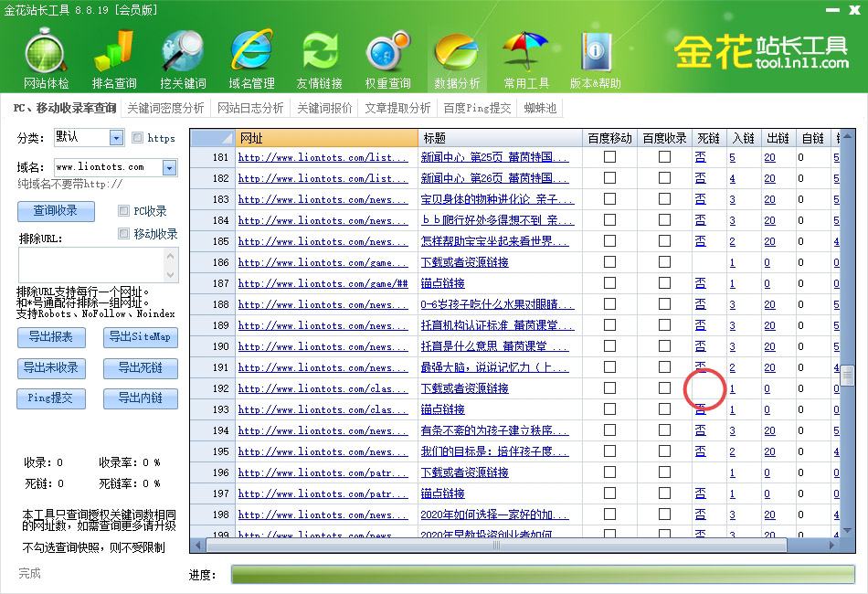Select the 排名查询 ranking query tool
The image size is (868, 594).
tap(113, 55)
